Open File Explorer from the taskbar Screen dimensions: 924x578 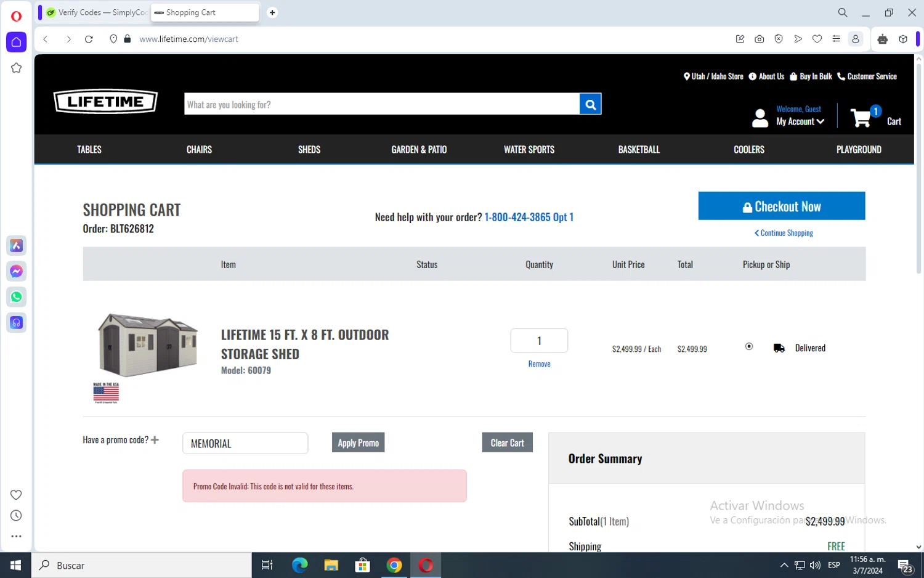coord(331,565)
